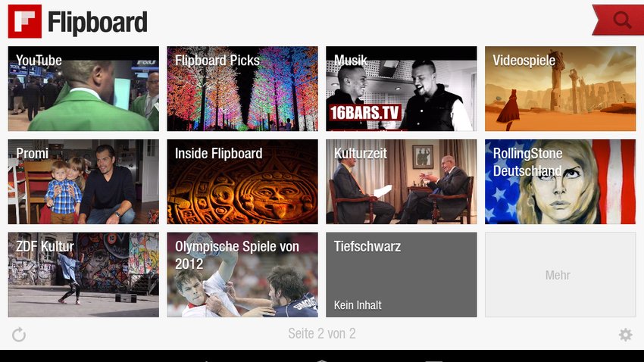Screen dimensions: 644x362
Task: Click the refresh icon at bottom left
Action: (19, 335)
